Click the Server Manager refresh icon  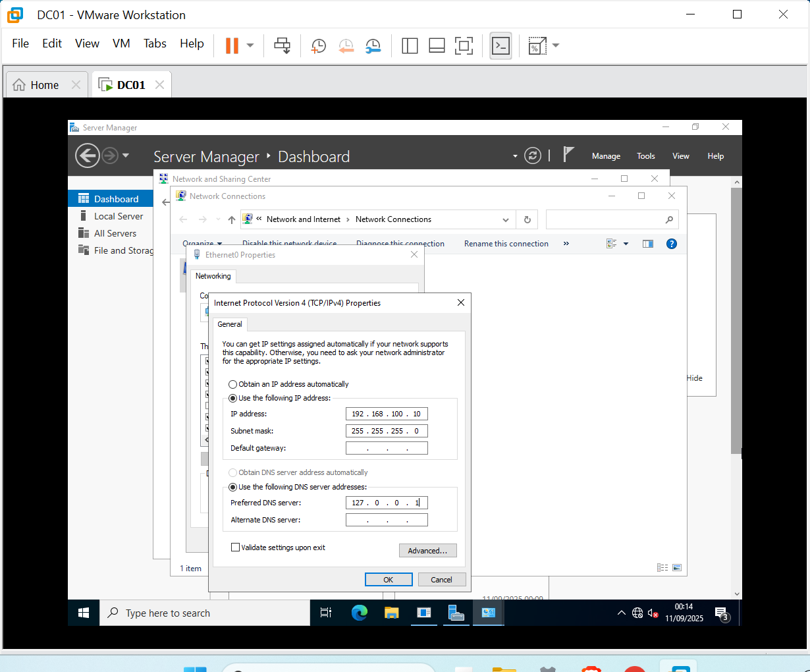(532, 155)
